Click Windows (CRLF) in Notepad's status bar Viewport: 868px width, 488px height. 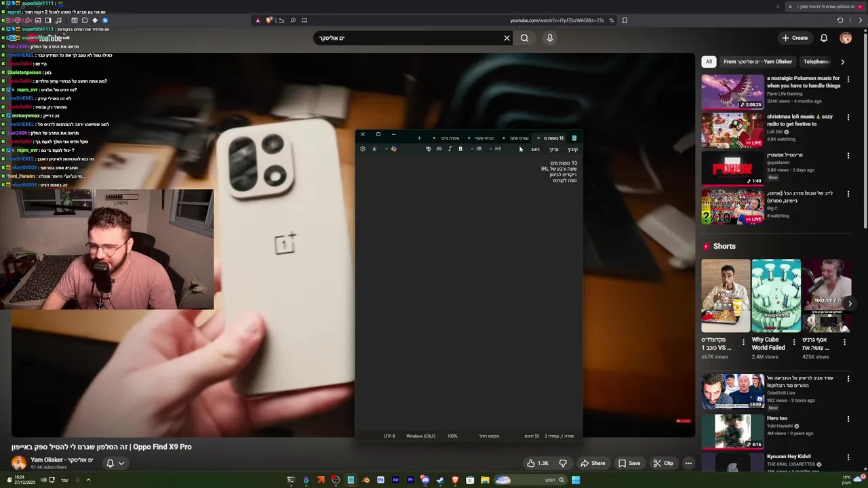pos(420,436)
